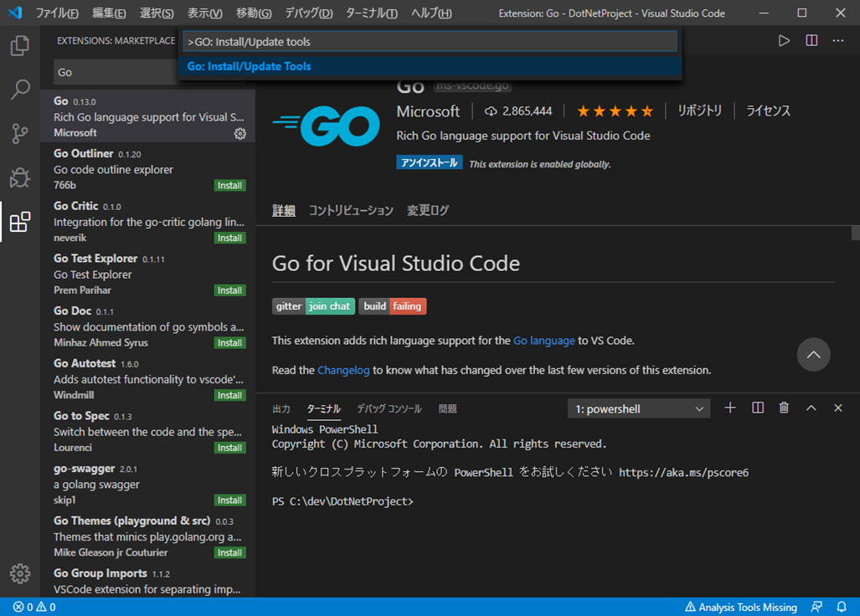Open the デバッグ menu
The width and height of the screenshot is (860, 616).
click(309, 13)
